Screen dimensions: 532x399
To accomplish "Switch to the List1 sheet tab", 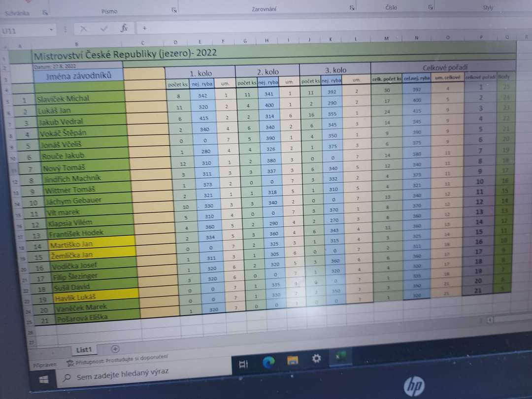I will click(84, 349).
